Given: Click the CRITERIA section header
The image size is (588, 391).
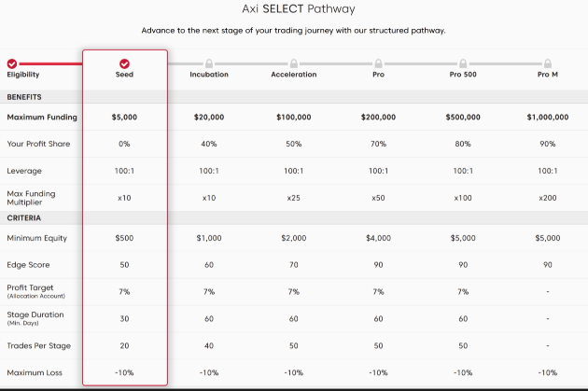Looking at the screenshot, I should pos(22,217).
